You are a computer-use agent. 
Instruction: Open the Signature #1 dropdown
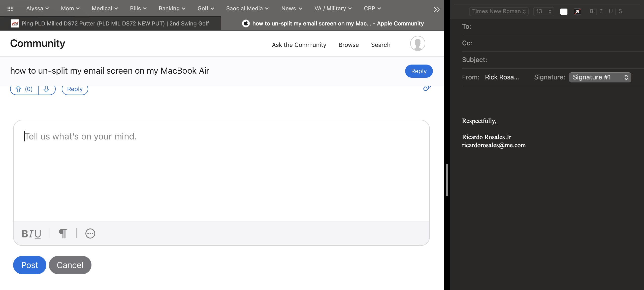600,77
